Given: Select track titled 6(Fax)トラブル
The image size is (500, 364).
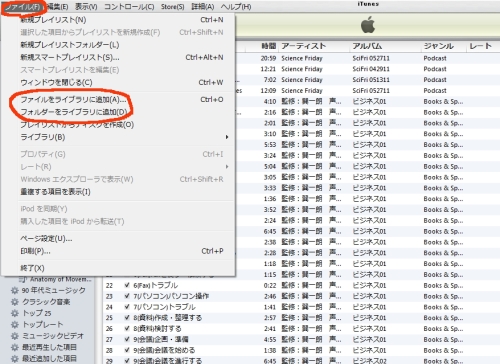Looking at the screenshot, I should point(155,285).
